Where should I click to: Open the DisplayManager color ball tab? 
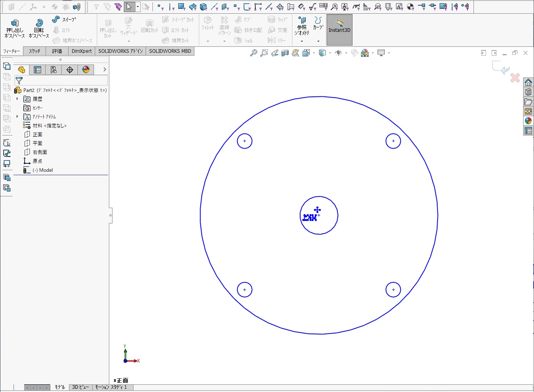86,70
